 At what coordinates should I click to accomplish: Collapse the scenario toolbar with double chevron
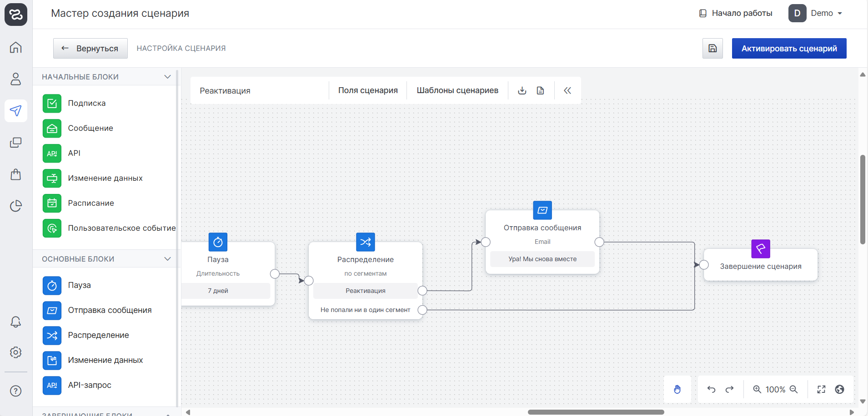(567, 90)
